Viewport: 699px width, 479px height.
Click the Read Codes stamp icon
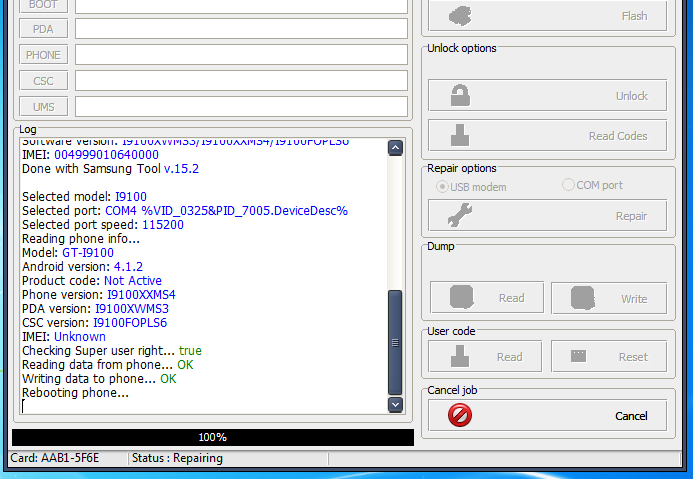[460, 135]
